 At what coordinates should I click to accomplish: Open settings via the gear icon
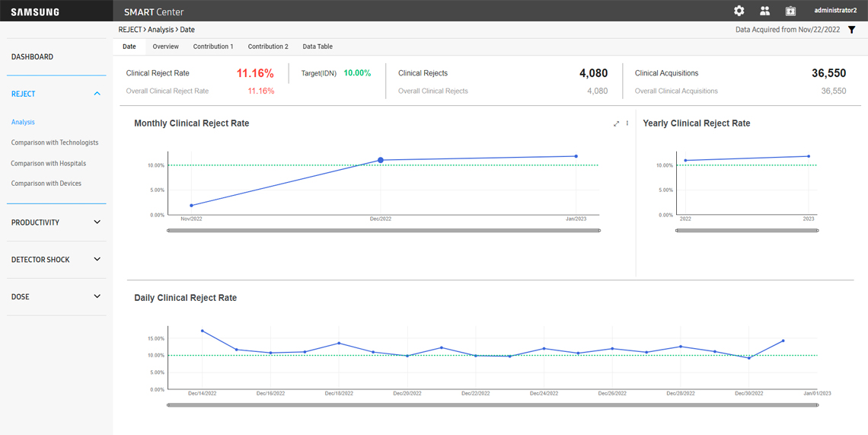click(x=739, y=11)
